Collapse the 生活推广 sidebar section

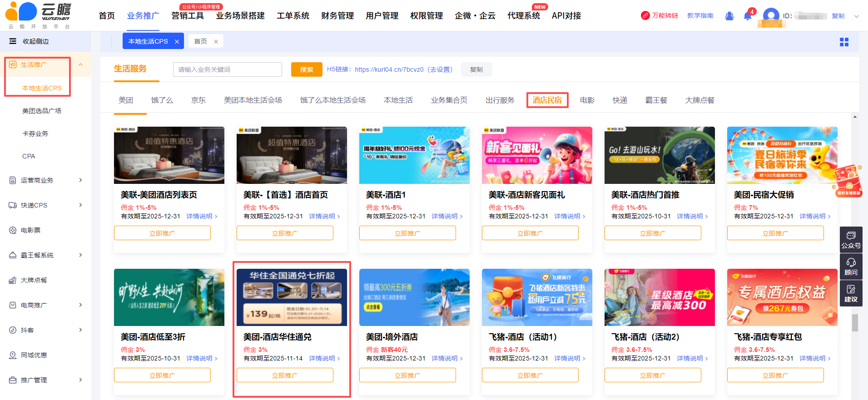coord(80,64)
